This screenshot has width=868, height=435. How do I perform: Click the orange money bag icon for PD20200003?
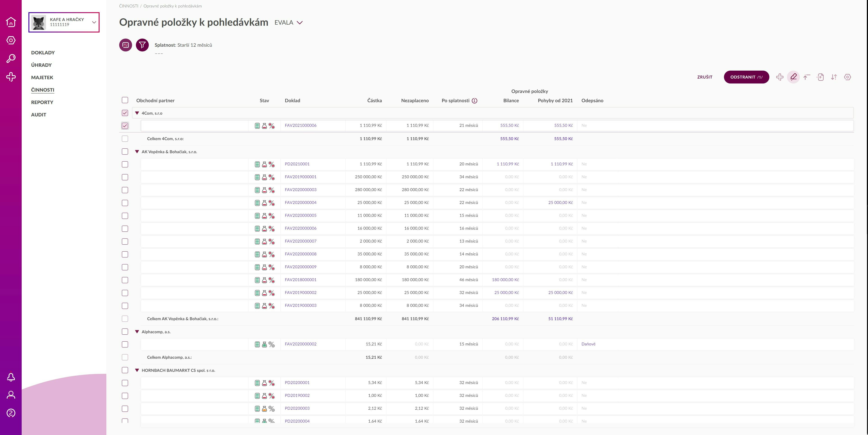click(265, 409)
